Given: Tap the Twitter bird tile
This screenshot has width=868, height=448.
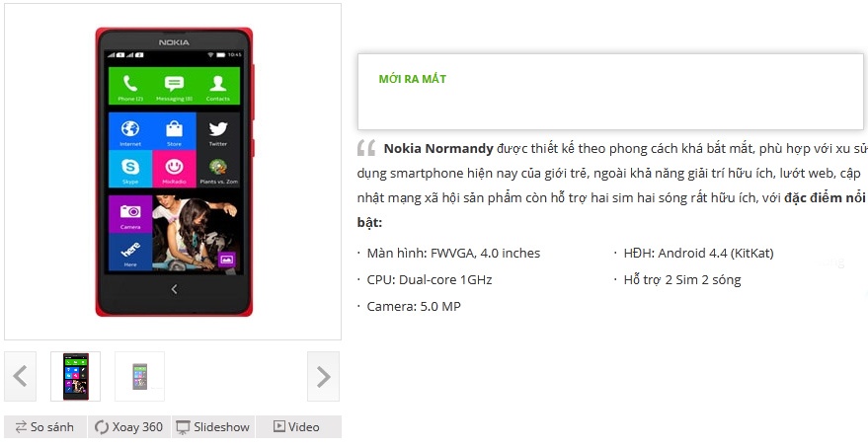Looking at the screenshot, I should point(218,131).
